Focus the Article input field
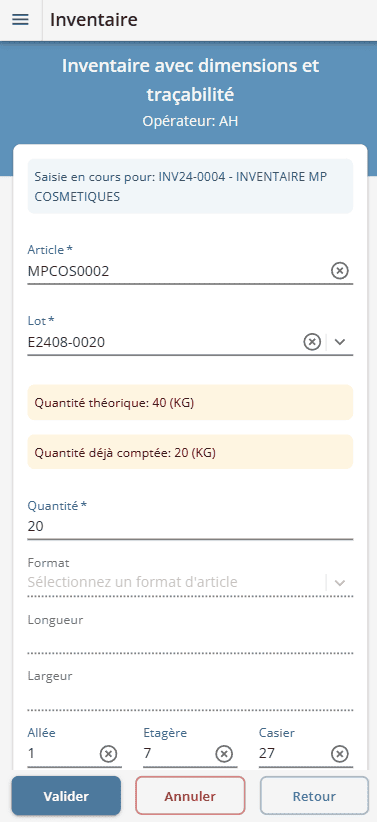Viewport: 377px width, 822px height. (178, 271)
